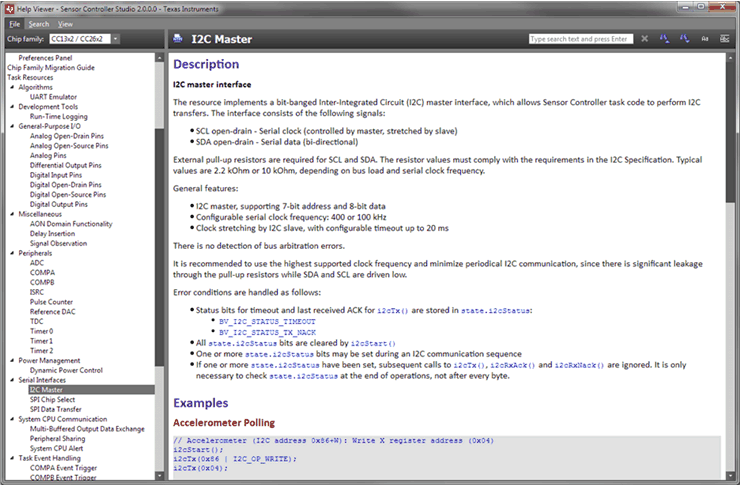Open the ADC peripheral topic
Viewport: 740px width, 485px height.
[x=37, y=263]
